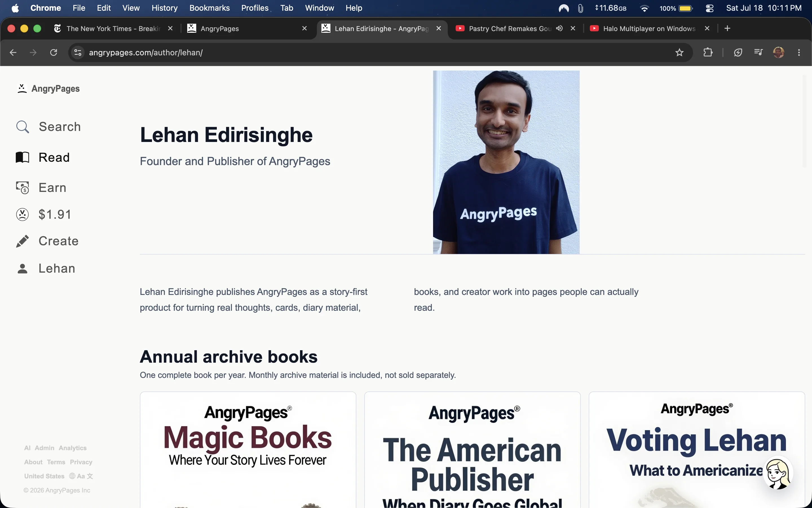Open Lehan Edirisinghe's profile photo
This screenshot has height=508, width=812.
click(x=506, y=162)
